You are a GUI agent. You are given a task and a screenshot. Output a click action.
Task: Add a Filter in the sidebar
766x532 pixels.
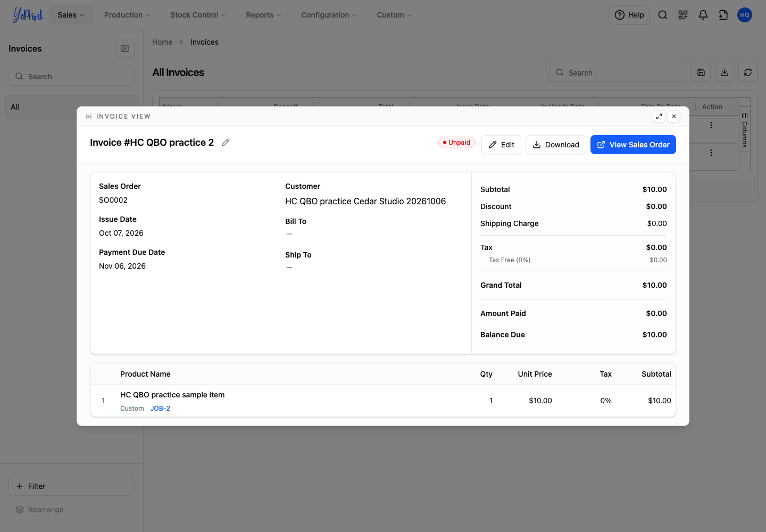pos(71,486)
